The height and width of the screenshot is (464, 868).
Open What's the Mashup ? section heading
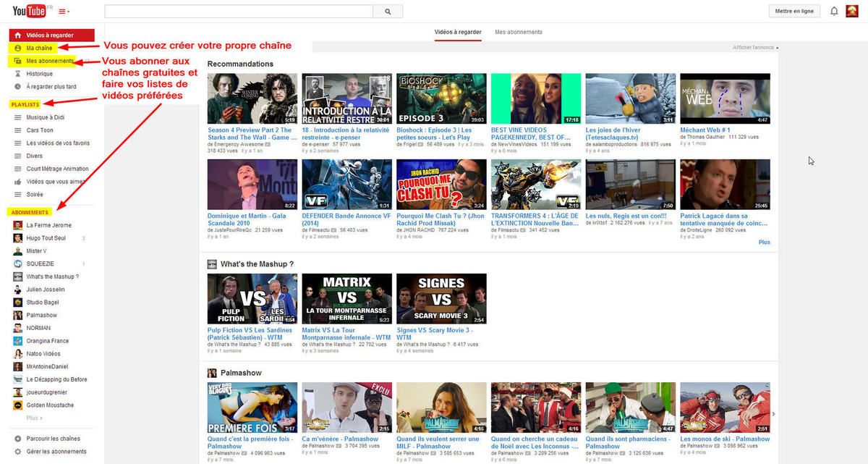point(258,264)
